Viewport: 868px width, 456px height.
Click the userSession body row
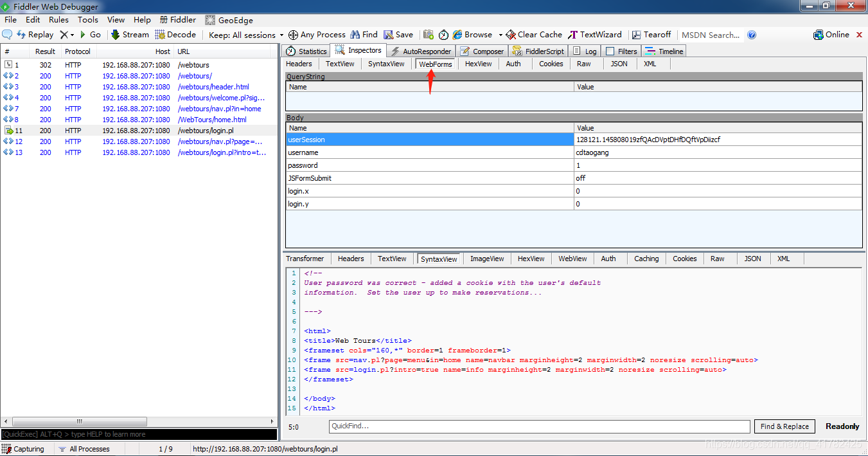tap(574, 140)
